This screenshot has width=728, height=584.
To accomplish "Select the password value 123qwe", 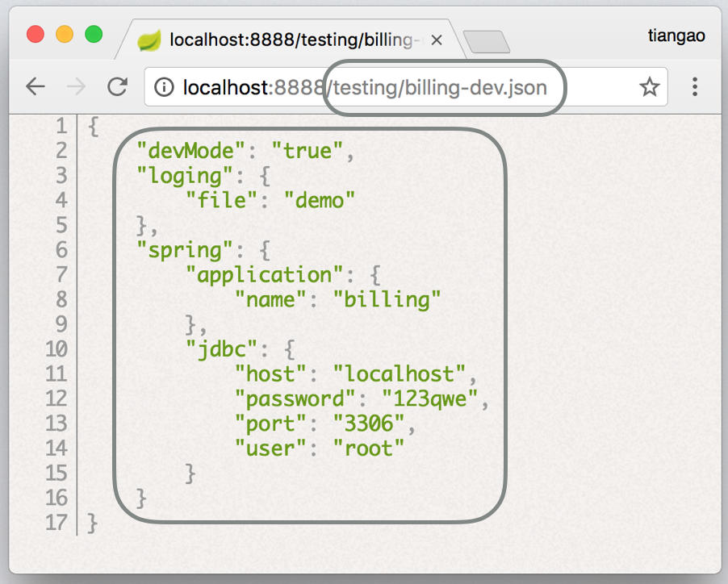I will click(x=435, y=398).
